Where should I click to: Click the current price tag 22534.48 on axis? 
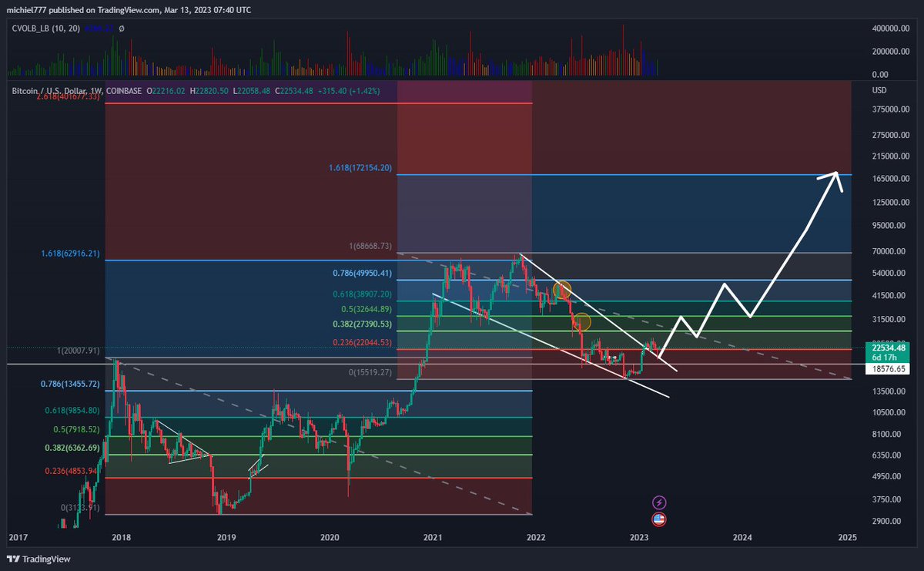click(889, 347)
